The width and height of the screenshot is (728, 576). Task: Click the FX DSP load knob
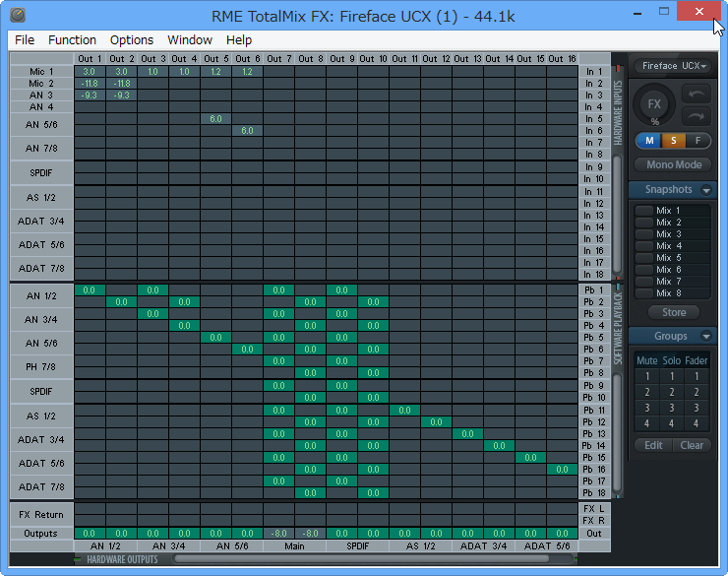(x=654, y=105)
